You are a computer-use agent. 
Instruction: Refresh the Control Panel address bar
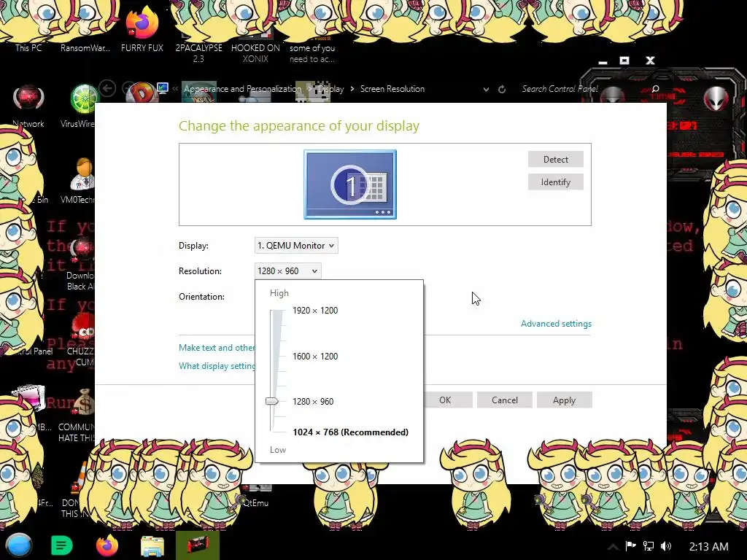502,89
